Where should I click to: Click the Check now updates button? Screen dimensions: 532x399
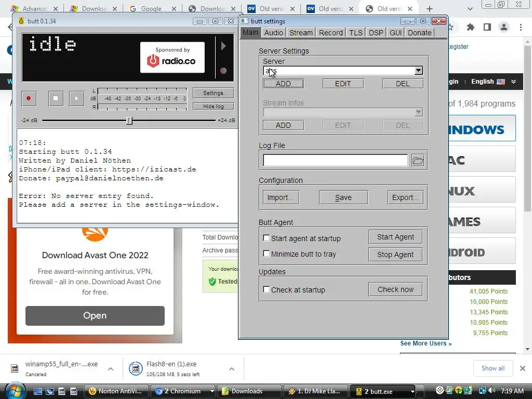point(395,289)
